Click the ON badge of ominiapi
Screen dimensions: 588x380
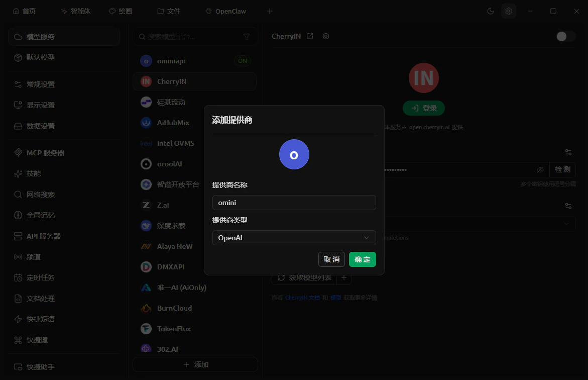point(243,61)
